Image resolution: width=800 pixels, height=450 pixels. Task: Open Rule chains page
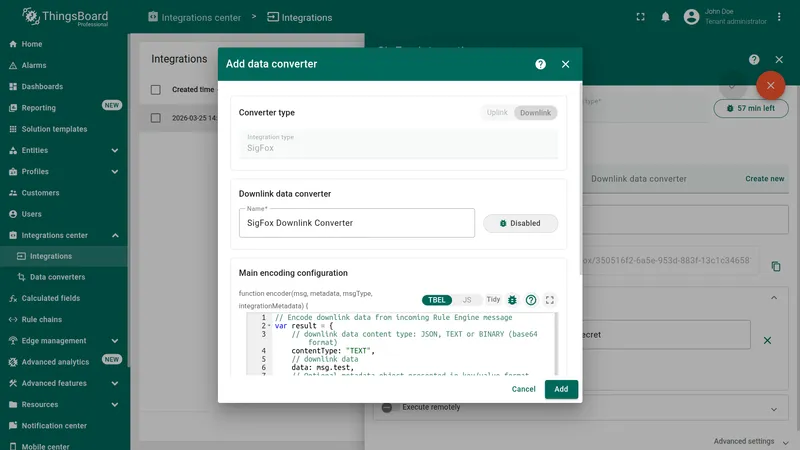pyautogui.click(x=64, y=320)
